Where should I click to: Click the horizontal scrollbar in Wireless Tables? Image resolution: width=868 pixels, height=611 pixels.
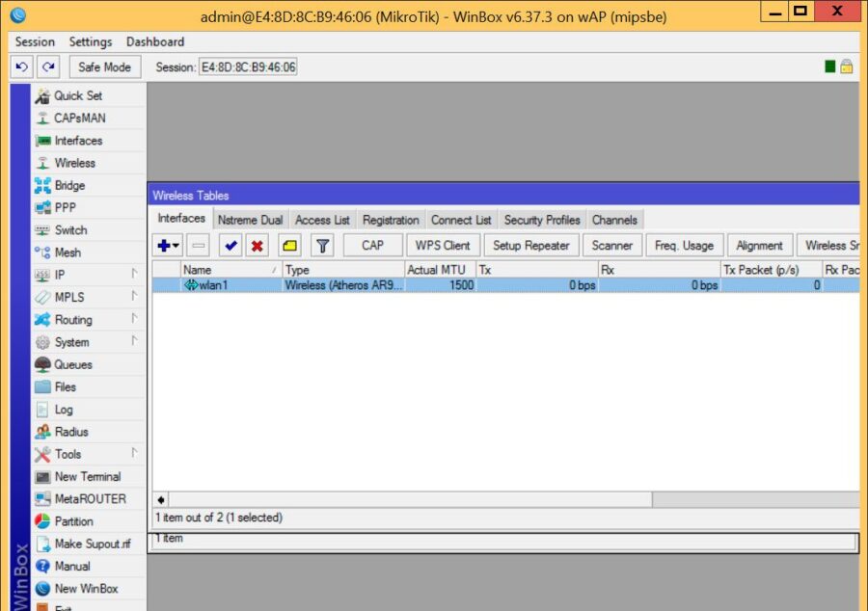pyautogui.click(x=410, y=500)
